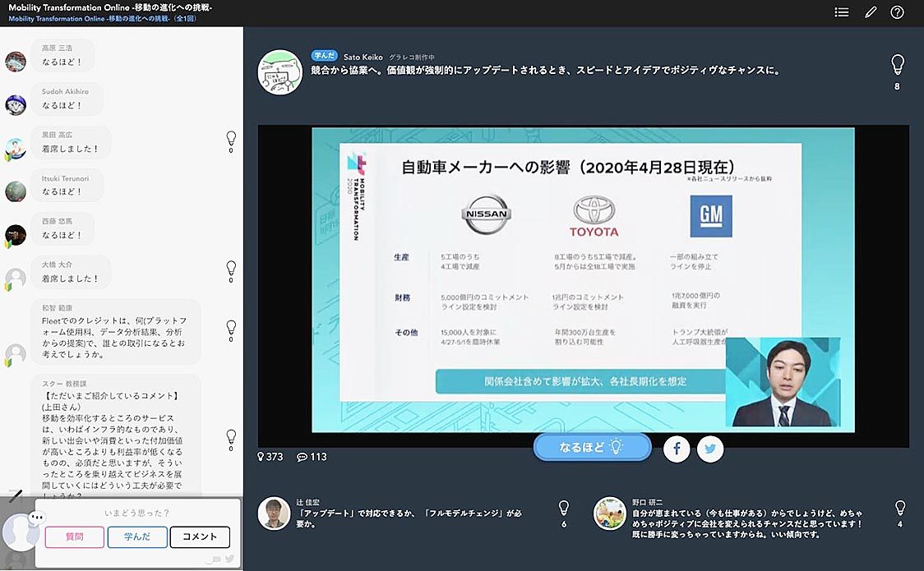
Task: Select the 質問 post type button
Action: pyautogui.click(x=75, y=536)
